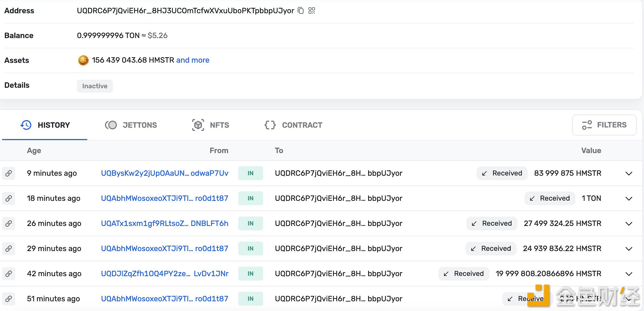Click the '51 minutes ago' age cell
Screen dimensions: 644x311
pyautogui.click(x=53, y=299)
